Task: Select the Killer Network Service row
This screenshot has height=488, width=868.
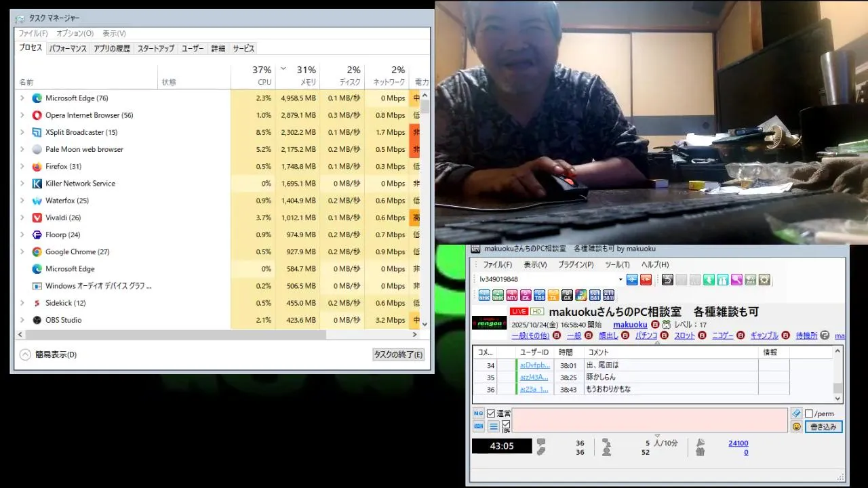Action: (217, 184)
